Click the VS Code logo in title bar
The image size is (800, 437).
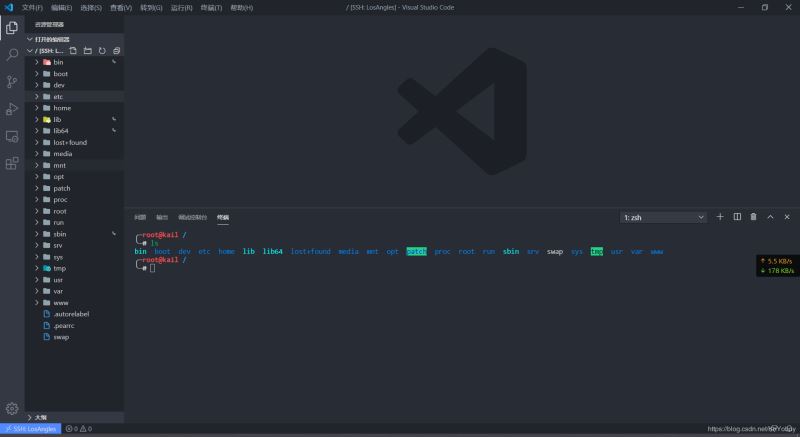click(x=9, y=7)
